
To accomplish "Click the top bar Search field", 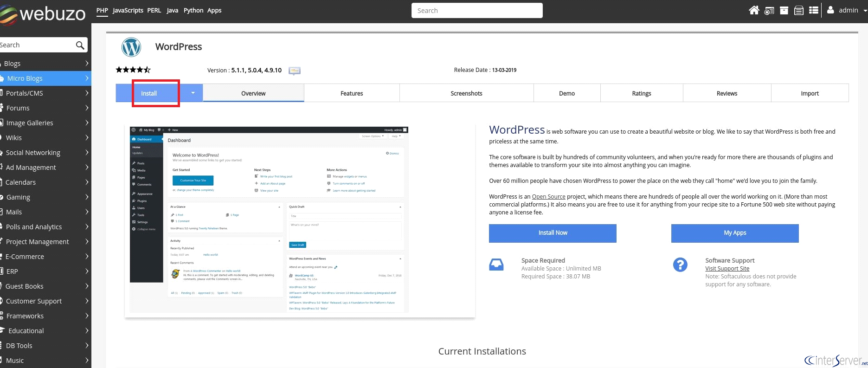I will (x=477, y=10).
